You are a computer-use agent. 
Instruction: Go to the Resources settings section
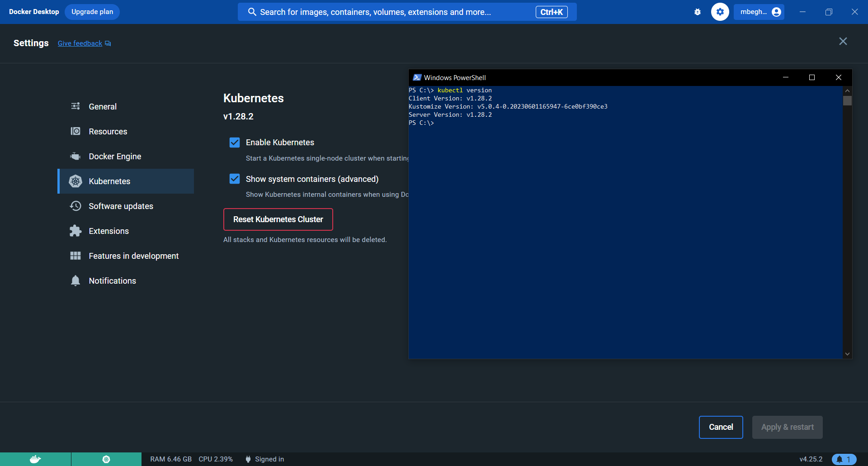point(108,132)
